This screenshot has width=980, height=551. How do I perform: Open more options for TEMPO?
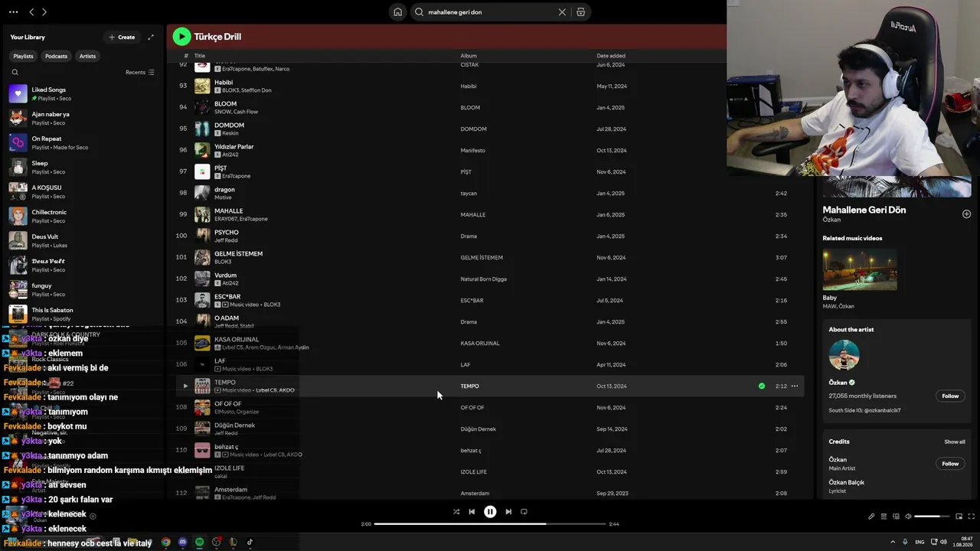(x=795, y=386)
